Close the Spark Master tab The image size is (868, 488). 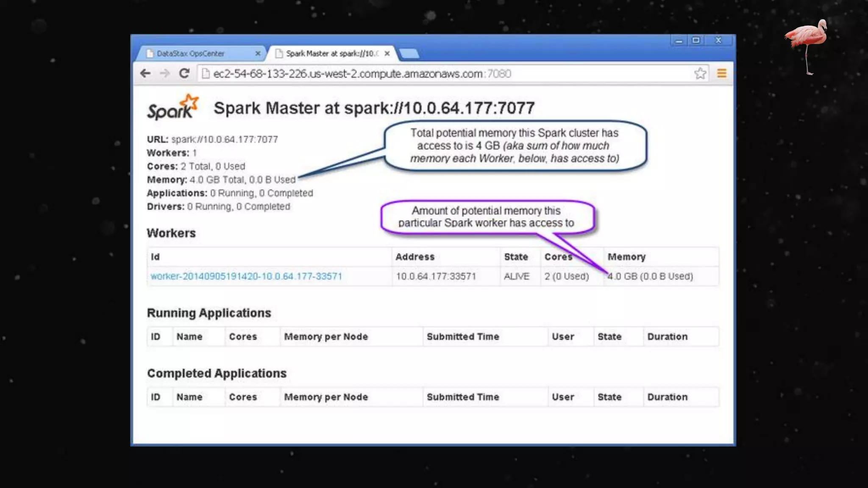coord(387,53)
